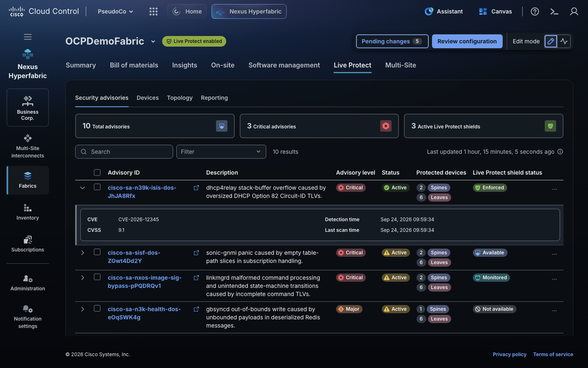Screen dimensions: 588x368
Task: Check the cisco-sa-sisf-dos-ZGwt4Dd2Y row checkbox
Action: [x=97, y=252]
